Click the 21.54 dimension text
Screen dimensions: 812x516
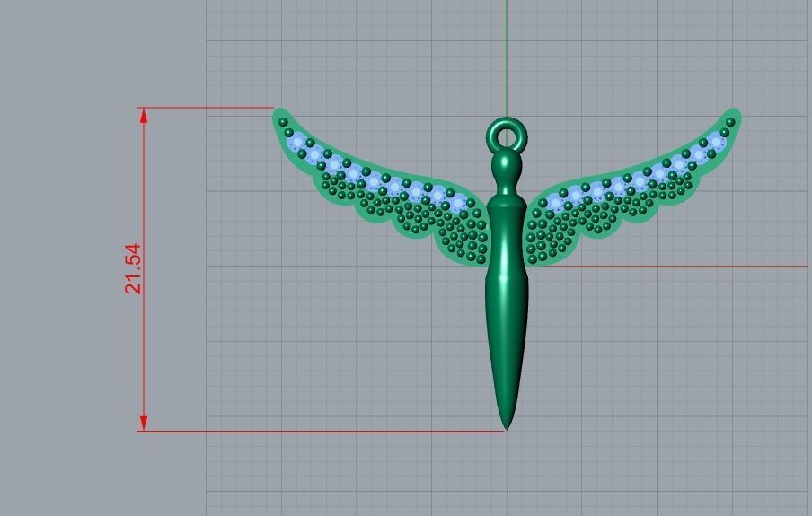coord(133,268)
